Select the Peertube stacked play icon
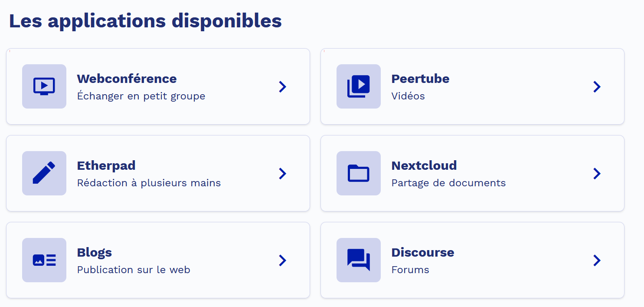This screenshot has width=644, height=307. coord(358,86)
